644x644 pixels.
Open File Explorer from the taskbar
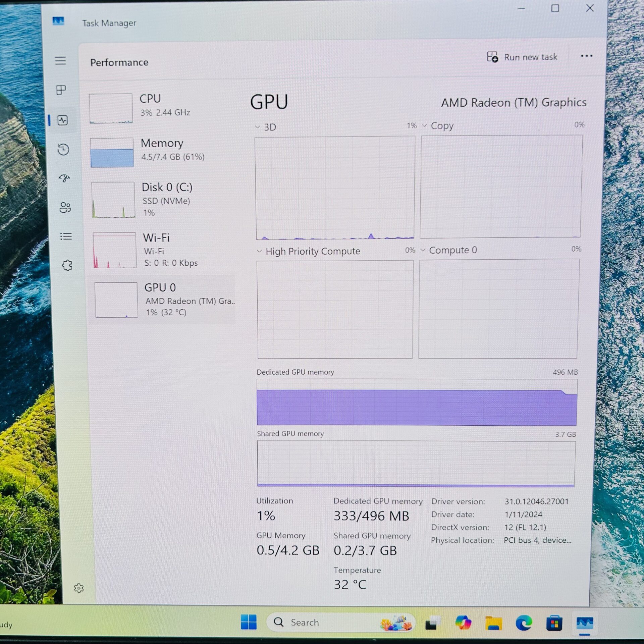(493, 623)
